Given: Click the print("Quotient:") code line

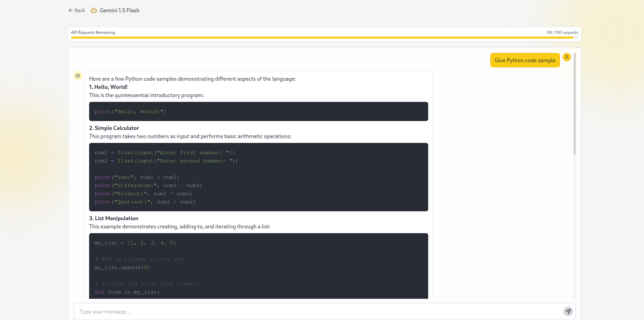Looking at the screenshot, I should click(x=145, y=202).
